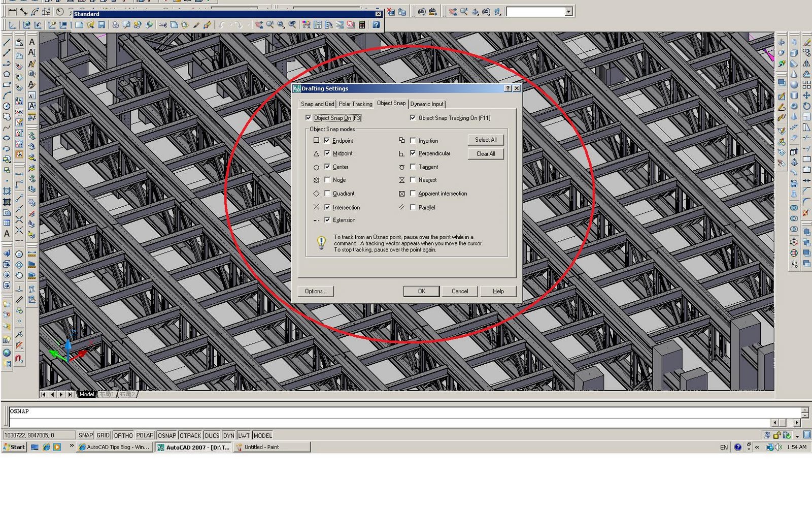Enable the Apparent intersection checkbox
The height and width of the screenshot is (508, 812).
[x=413, y=193]
